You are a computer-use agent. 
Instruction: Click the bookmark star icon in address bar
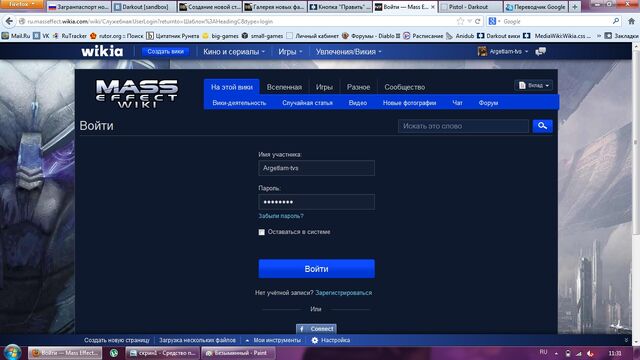tap(460, 21)
